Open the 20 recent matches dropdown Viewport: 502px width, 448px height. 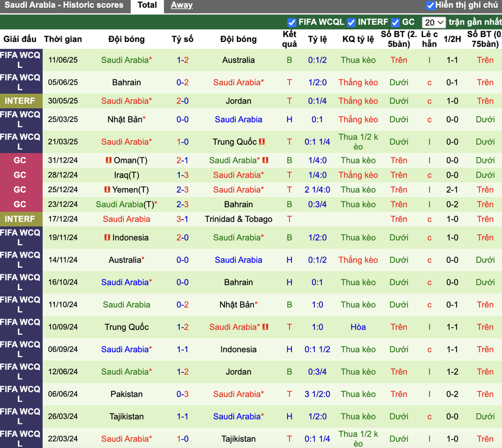click(x=434, y=22)
